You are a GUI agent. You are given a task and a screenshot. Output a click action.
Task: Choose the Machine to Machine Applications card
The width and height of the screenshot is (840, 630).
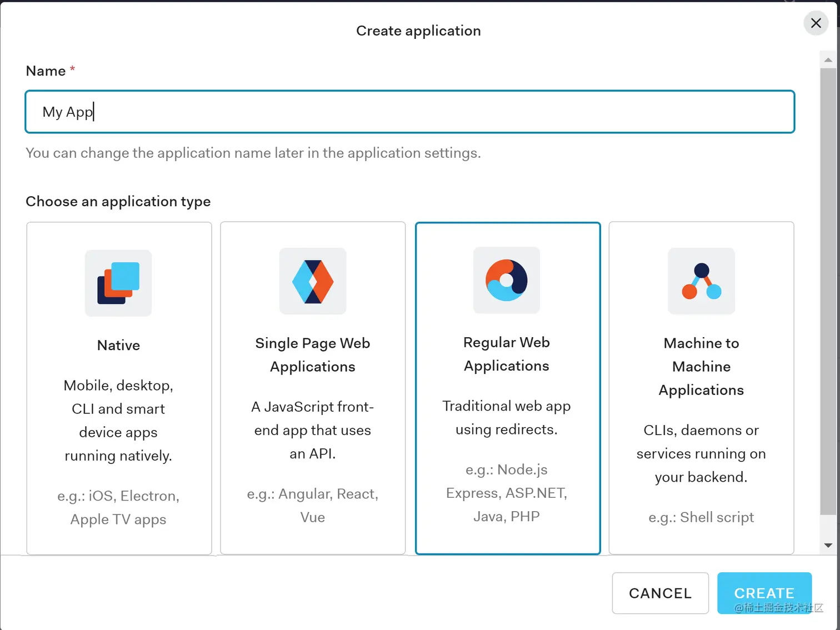[x=701, y=388]
